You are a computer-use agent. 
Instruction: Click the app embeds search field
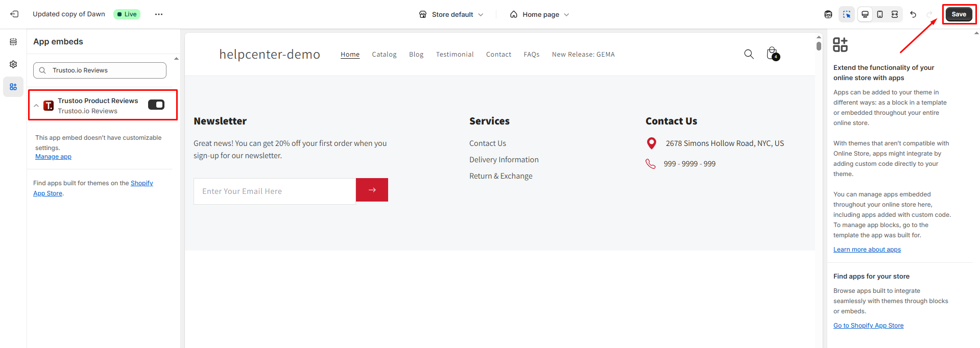click(x=100, y=70)
